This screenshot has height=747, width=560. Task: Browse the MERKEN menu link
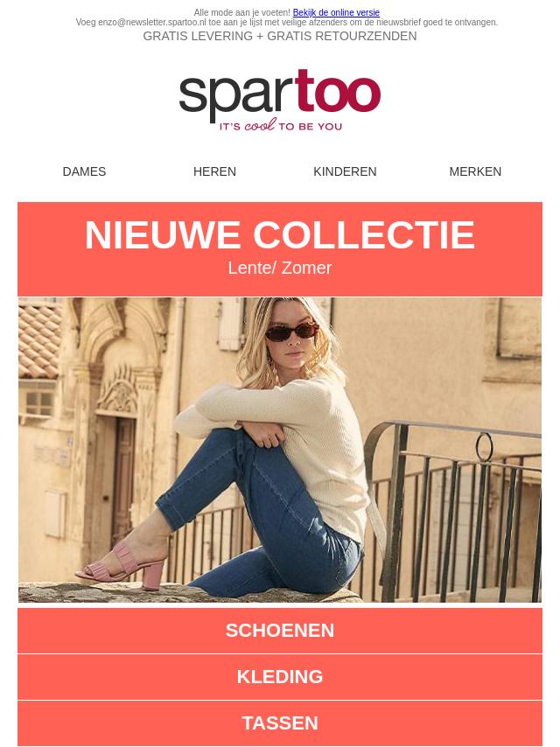point(475,171)
